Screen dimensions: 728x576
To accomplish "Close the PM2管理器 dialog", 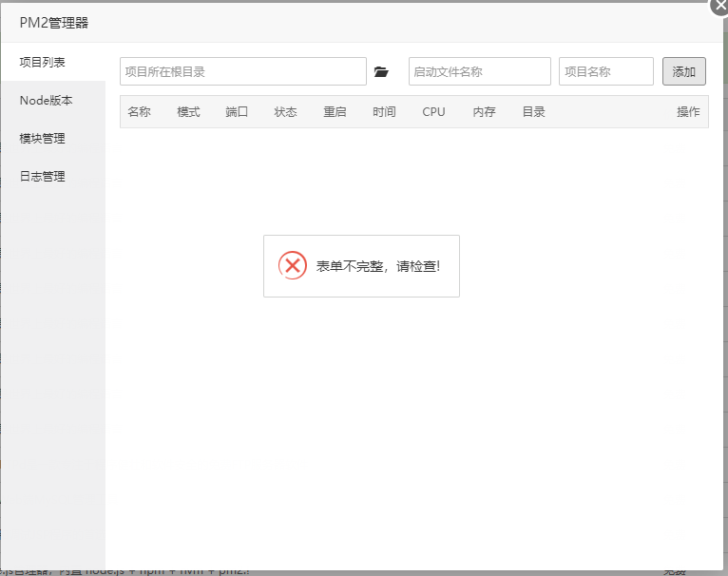I will 719,6.
